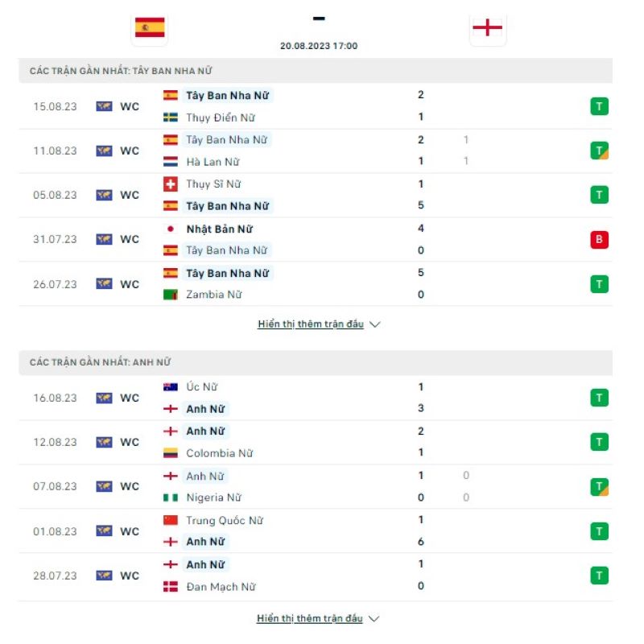Select the 16.08.23 match date row
Viewport: 644px width, 644px height.
[x=56, y=398]
